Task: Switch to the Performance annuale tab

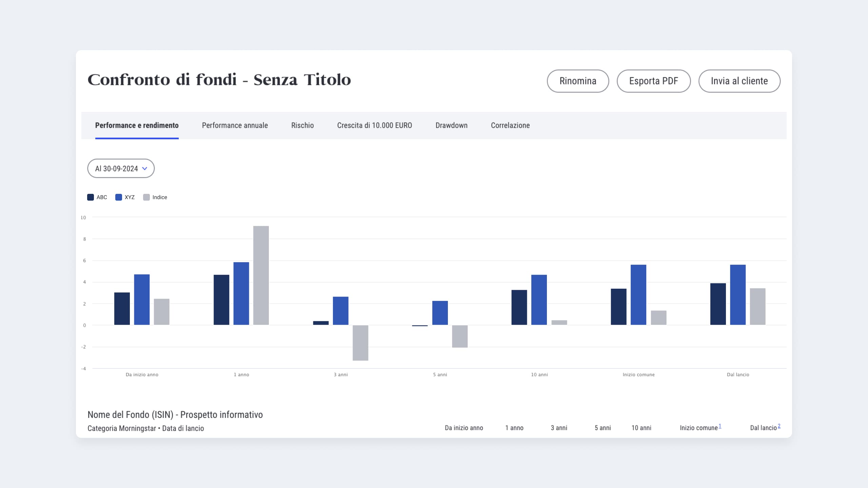Action: tap(235, 125)
